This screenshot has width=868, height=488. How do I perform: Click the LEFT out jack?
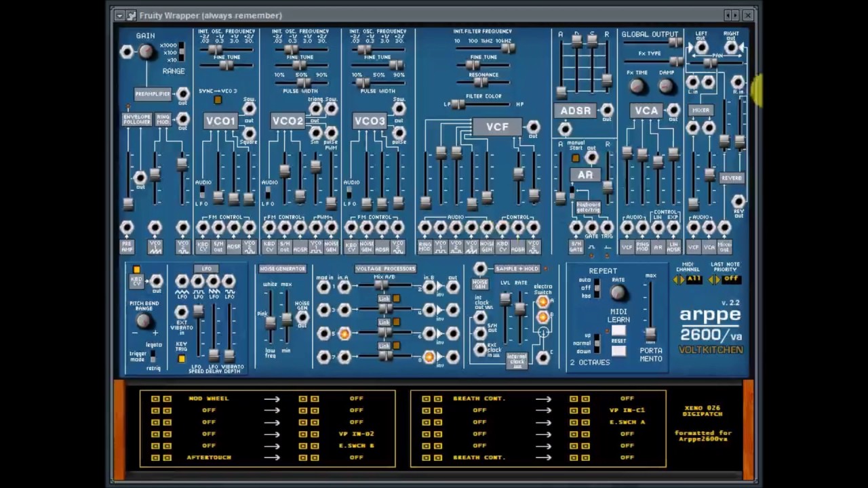[701, 47]
